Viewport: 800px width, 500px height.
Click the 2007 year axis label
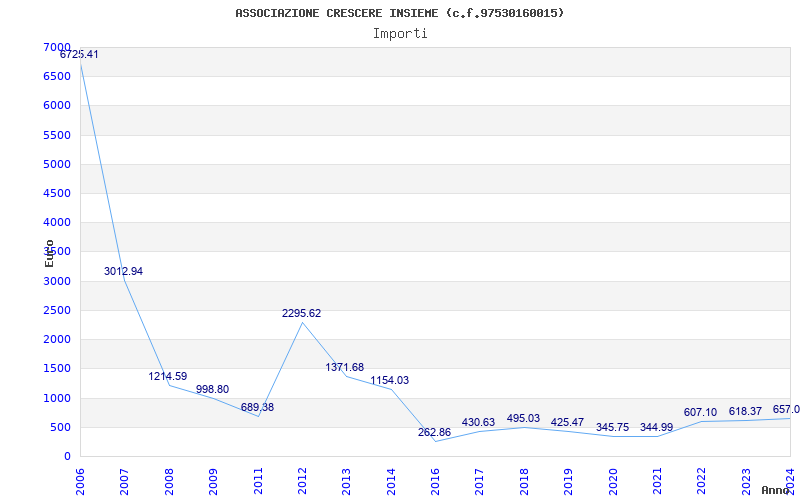pyautogui.click(x=125, y=481)
